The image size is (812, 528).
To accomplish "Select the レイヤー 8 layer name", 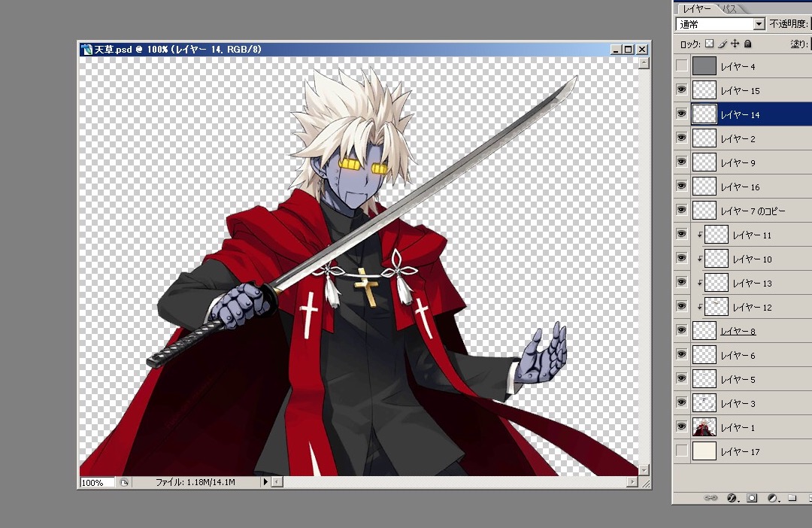I will point(738,331).
